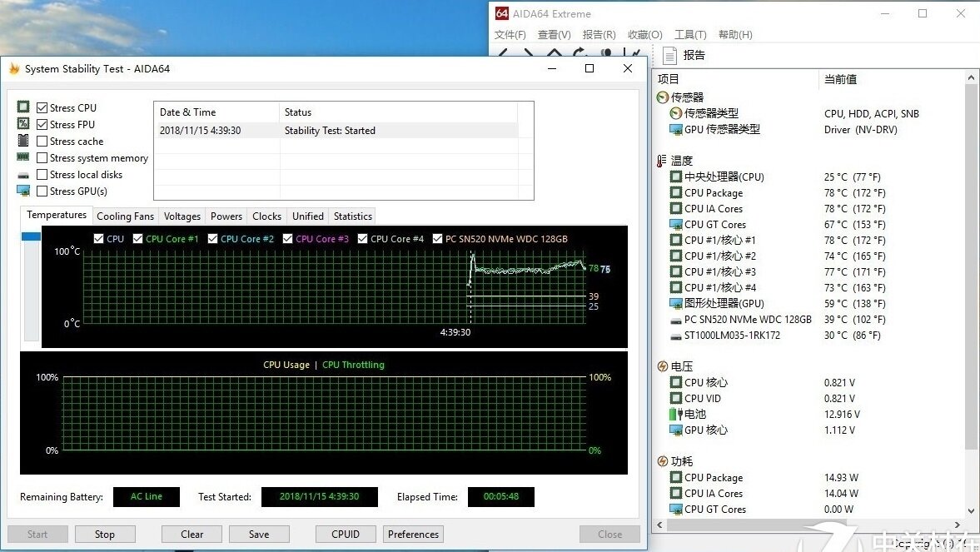980x552 pixels.
Task: Open the Voltages tab
Action: click(x=182, y=216)
